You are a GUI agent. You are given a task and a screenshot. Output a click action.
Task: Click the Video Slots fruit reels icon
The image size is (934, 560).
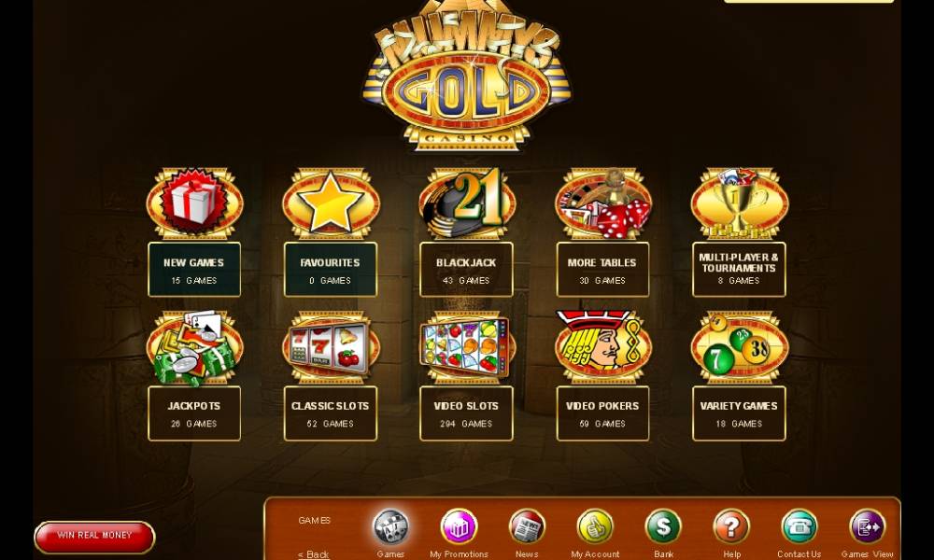466,347
